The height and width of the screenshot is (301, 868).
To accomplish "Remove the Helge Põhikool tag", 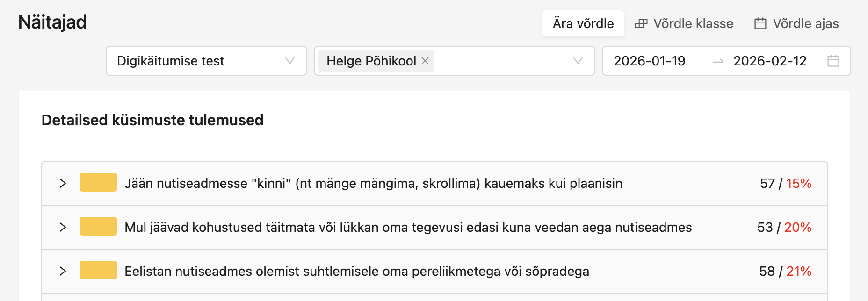I will click(425, 61).
